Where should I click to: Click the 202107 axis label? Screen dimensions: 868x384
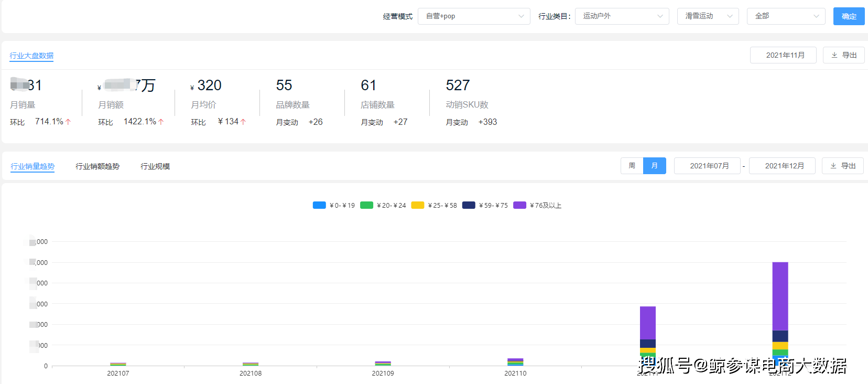point(118,374)
